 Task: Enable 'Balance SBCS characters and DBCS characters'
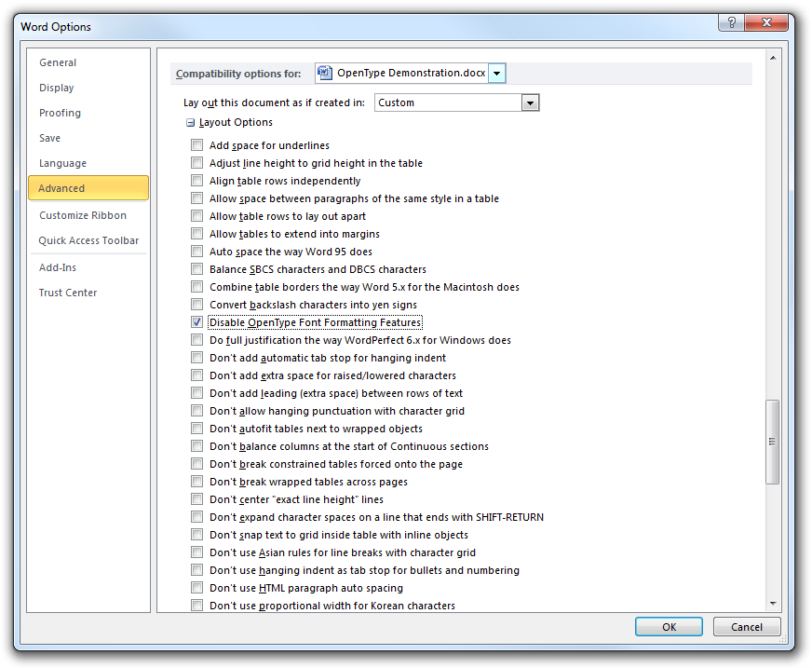[196, 268]
